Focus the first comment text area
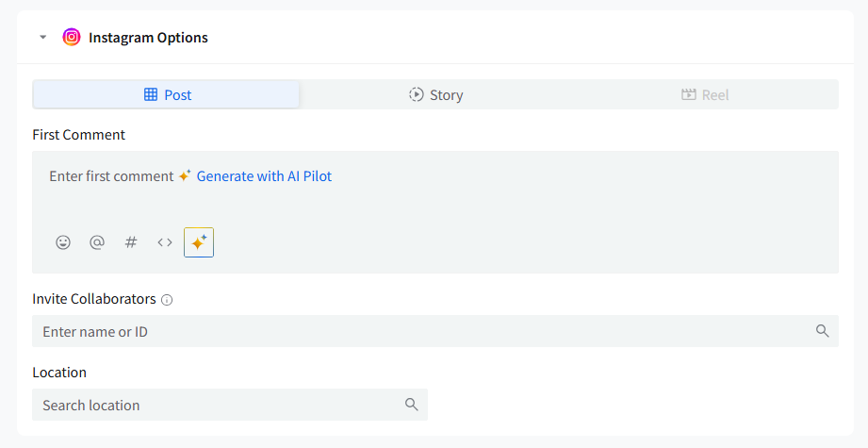 (435, 189)
